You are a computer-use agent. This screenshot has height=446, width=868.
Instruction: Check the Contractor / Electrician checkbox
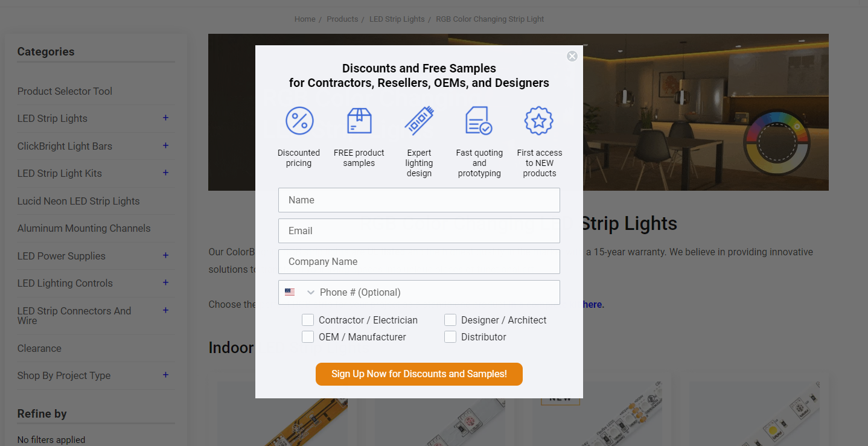pyautogui.click(x=308, y=320)
